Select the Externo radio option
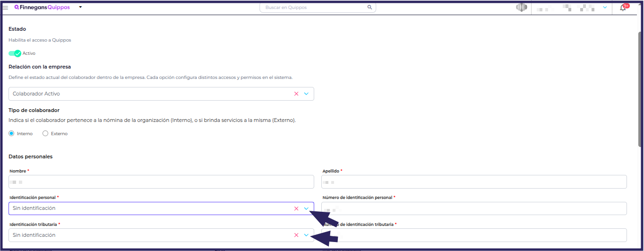 pos(45,134)
